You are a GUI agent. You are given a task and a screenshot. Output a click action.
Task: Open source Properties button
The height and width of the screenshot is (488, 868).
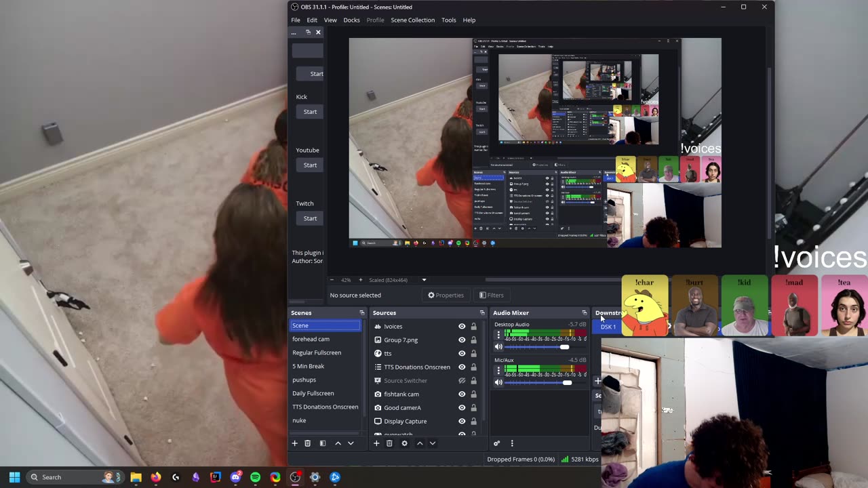[446, 295]
